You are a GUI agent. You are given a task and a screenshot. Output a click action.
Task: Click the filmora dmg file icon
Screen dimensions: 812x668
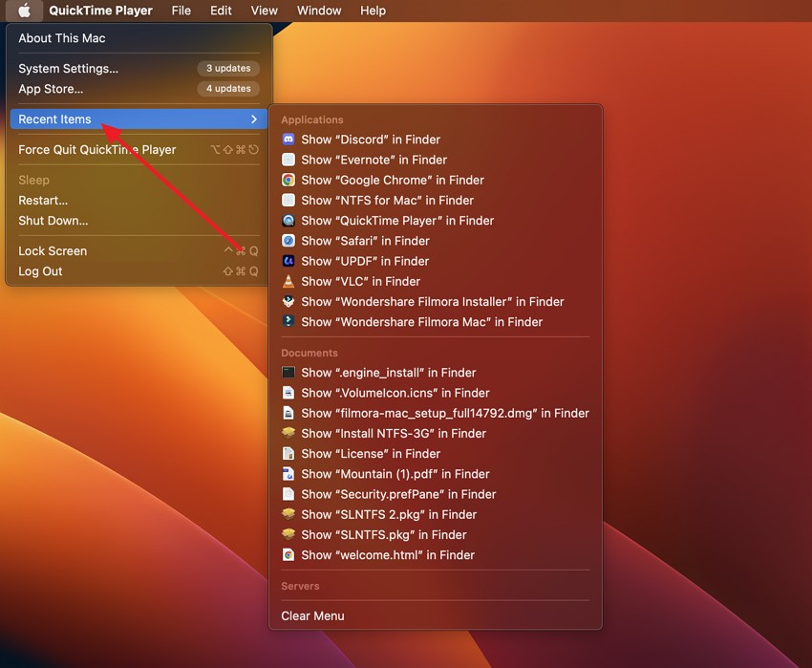(288, 413)
